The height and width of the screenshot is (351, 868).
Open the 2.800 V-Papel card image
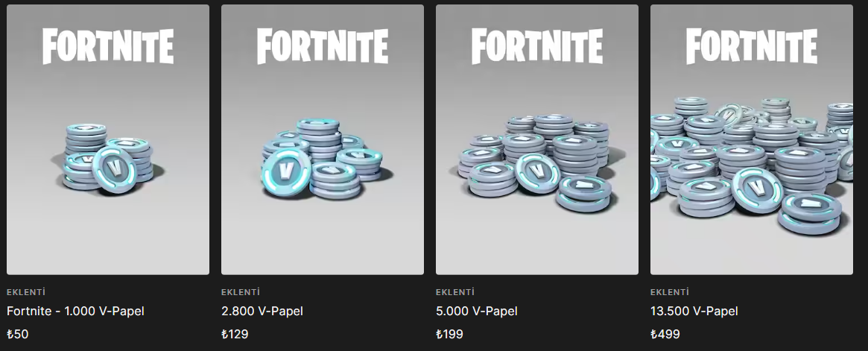[x=322, y=139]
